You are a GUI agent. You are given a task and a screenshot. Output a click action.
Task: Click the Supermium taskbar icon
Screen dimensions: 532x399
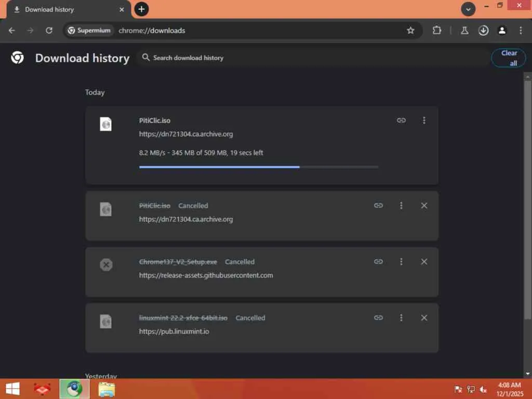pyautogui.click(x=74, y=389)
